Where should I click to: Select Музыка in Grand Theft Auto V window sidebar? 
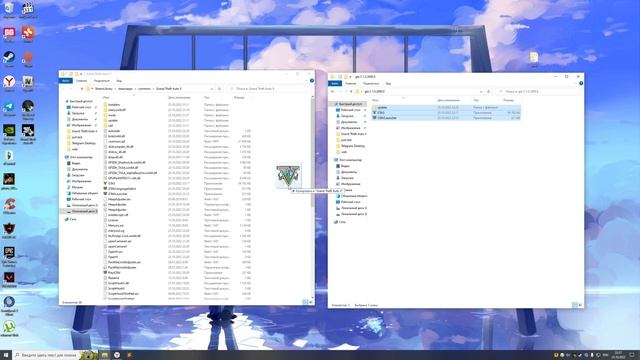pyautogui.click(x=75, y=187)
